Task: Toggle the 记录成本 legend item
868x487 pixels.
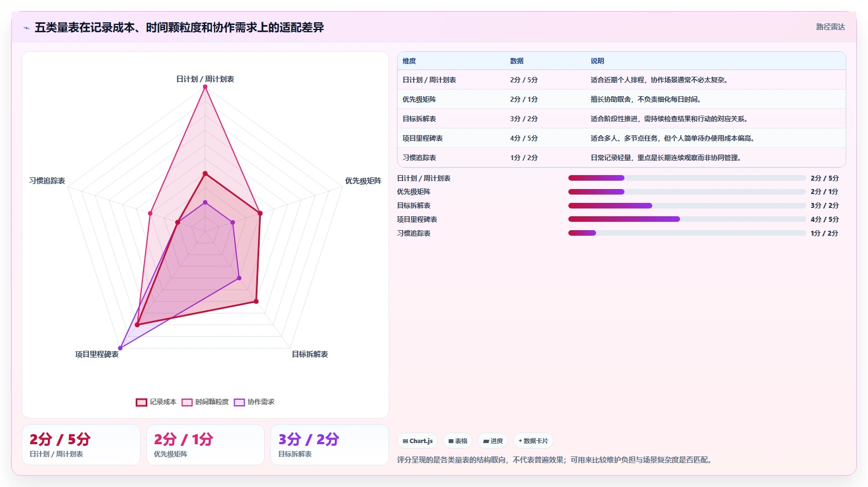Action: tap(156, 402)
